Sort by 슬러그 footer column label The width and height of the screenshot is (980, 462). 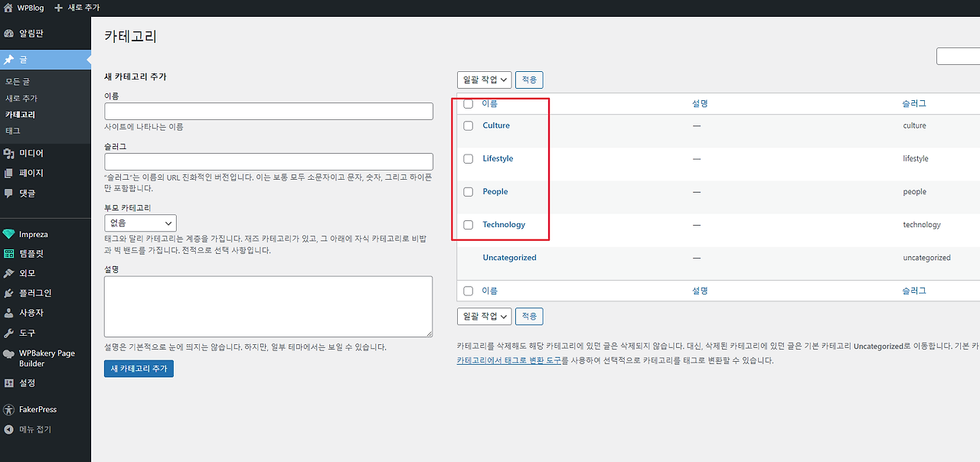point(914,291)
